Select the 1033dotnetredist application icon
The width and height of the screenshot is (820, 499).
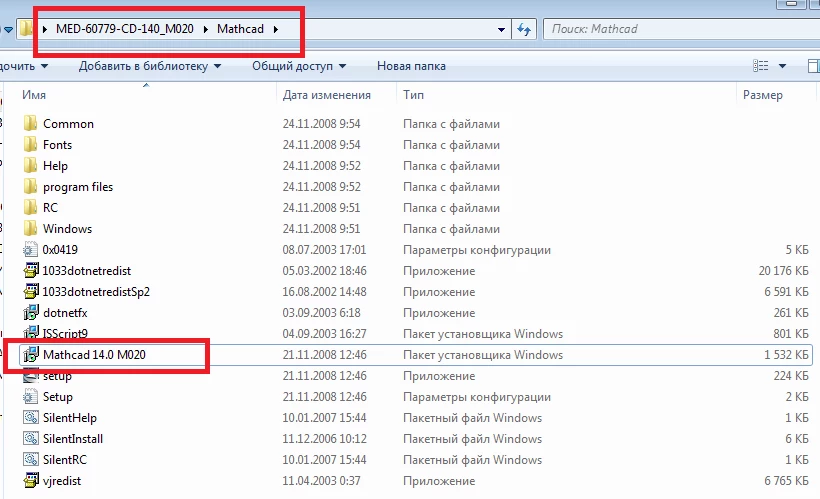[x=31, y=270]
